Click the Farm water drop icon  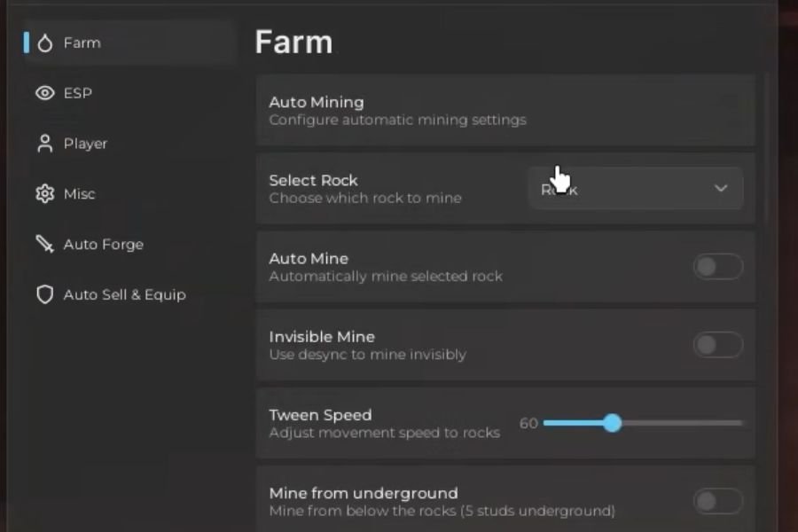pyautogui.click(x=45, y=43)
